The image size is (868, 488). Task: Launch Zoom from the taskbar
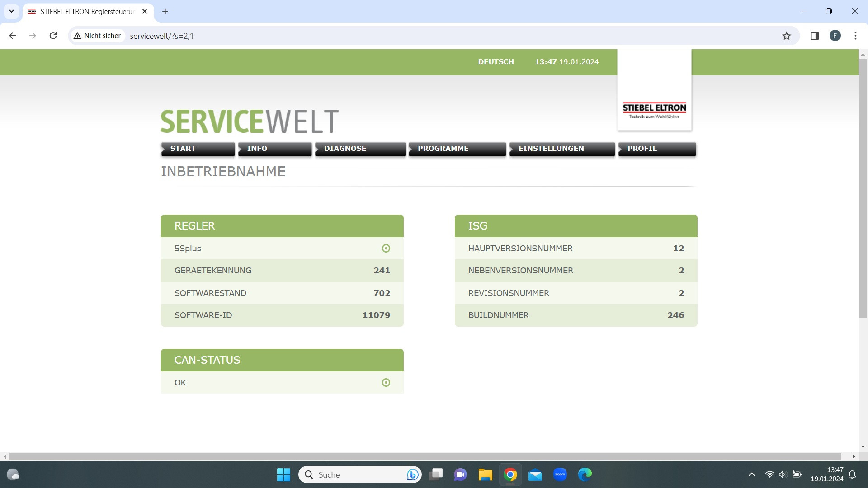tap(560, 474)
